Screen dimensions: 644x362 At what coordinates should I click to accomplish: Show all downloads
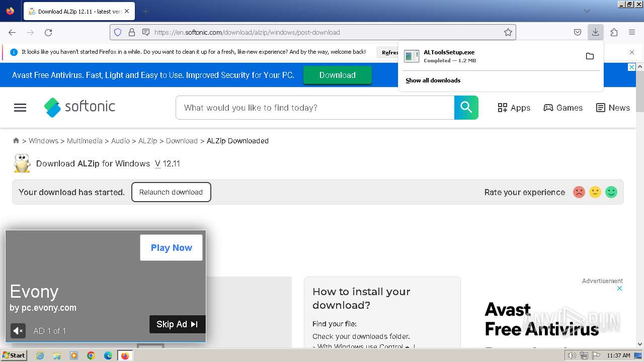[x=433, y=80]
